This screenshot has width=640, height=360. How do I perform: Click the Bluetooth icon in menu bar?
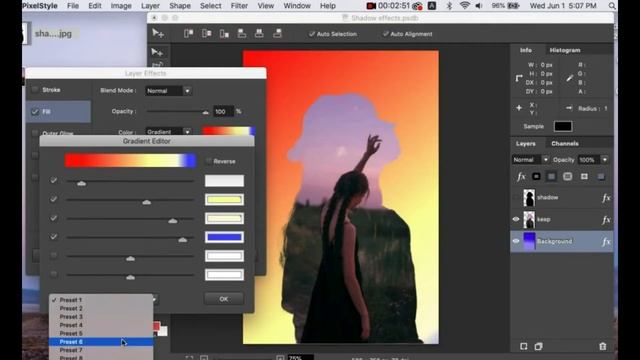point(449,6)
